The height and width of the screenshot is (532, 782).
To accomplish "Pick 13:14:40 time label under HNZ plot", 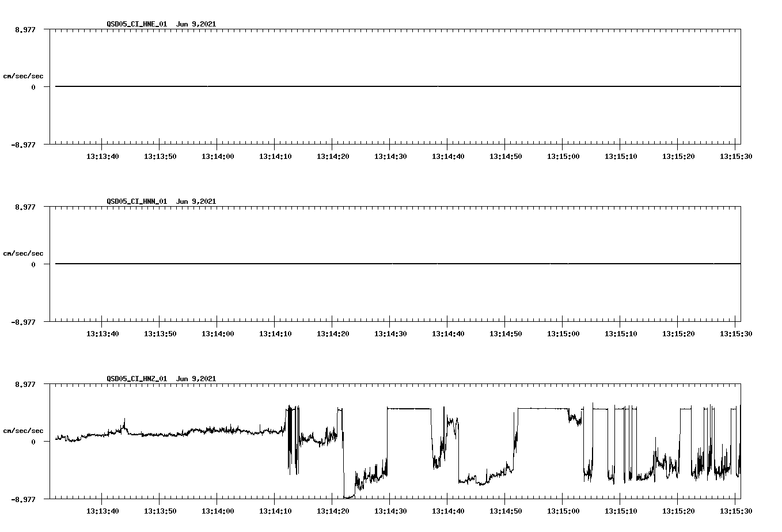I will pyautogui.click(x=448, y=511).
